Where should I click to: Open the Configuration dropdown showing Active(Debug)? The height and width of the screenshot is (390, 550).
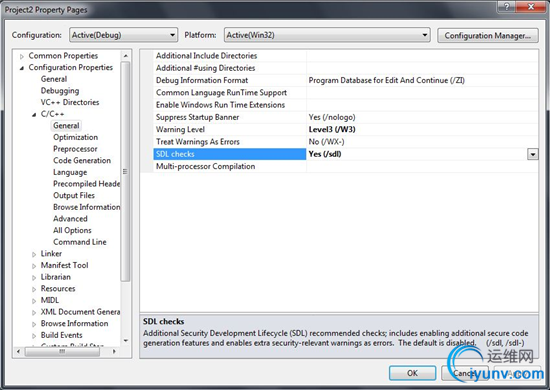tap(123, 35)
